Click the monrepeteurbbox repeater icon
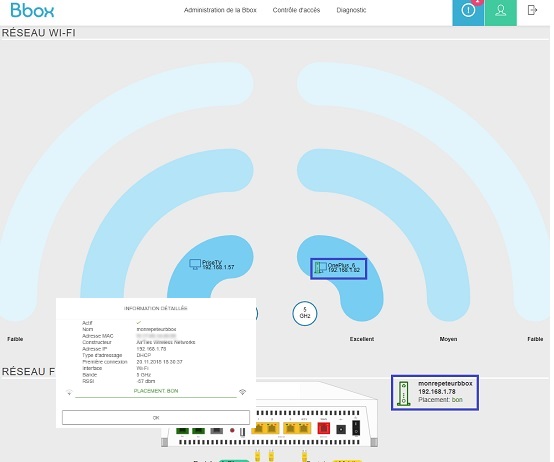 tap(403, 393)
